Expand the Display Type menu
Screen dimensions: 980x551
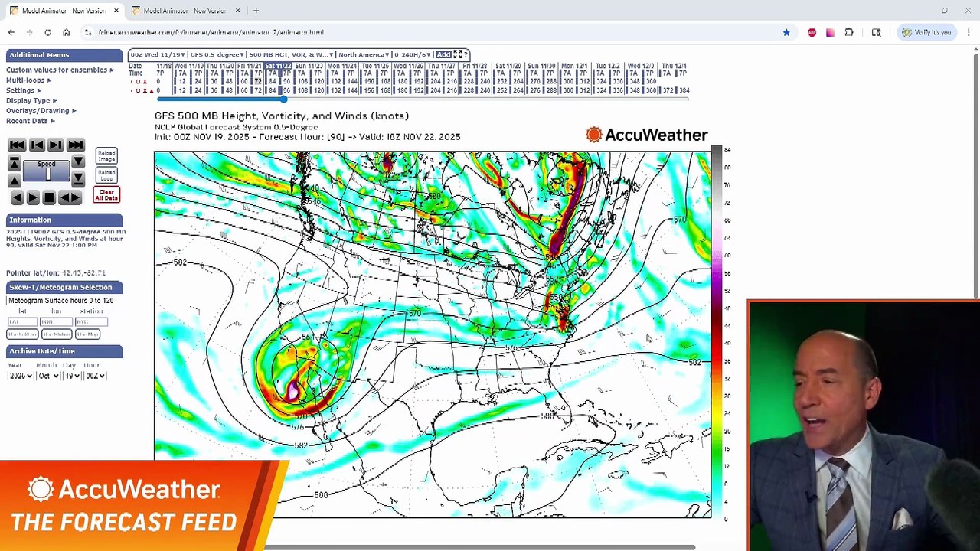coord(31,100)
